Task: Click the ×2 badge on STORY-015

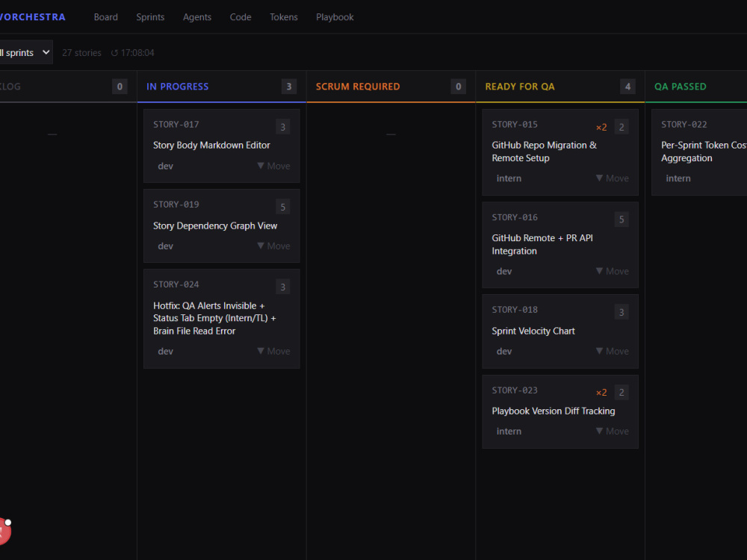Action: coord(601,127)
